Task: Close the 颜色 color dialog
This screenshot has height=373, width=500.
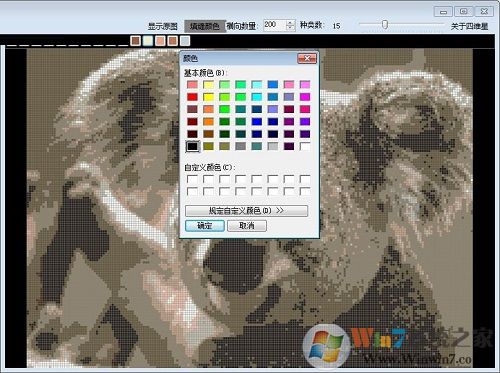Action: pos(307,58)
